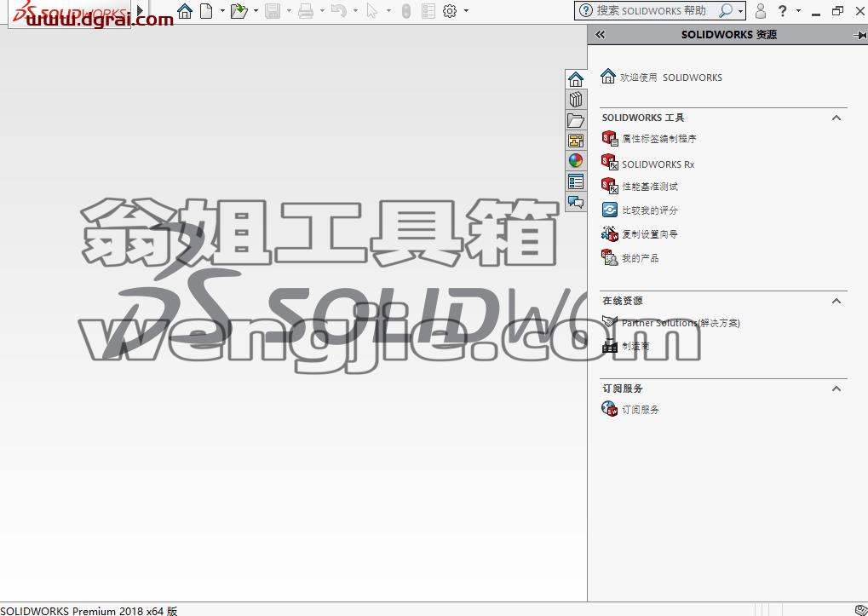Click the Open file toolbar icon
Viewport: 868px width, 616px height.
(x=239, y=10)
